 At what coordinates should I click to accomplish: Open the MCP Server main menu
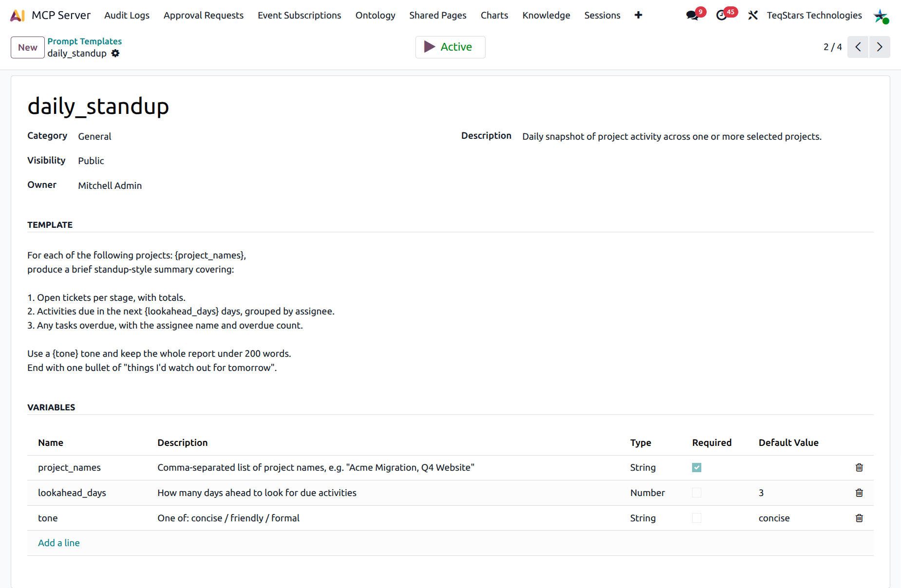(x=61, y=15)
